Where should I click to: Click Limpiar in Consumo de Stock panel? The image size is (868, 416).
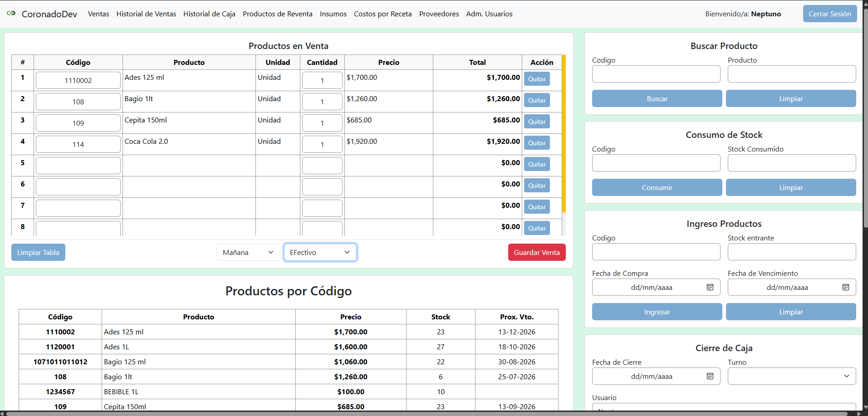pyautogui.click(x=791, y=187)
